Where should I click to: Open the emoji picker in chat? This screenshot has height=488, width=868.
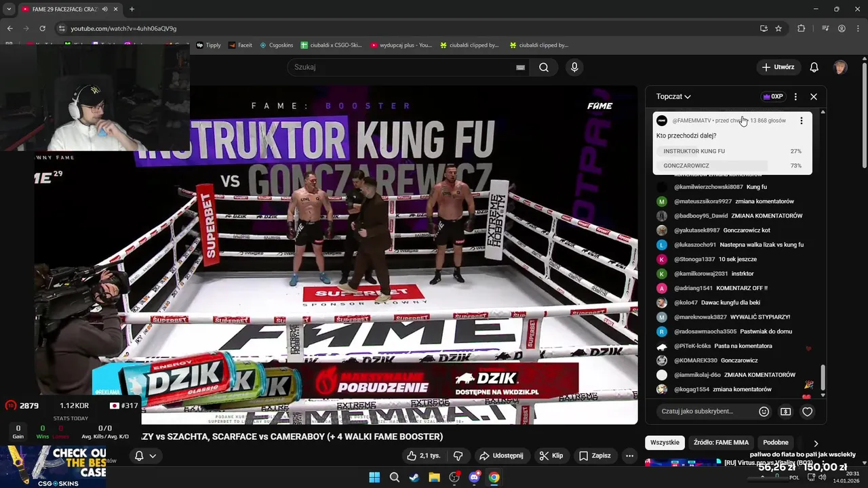pos(764,411)
